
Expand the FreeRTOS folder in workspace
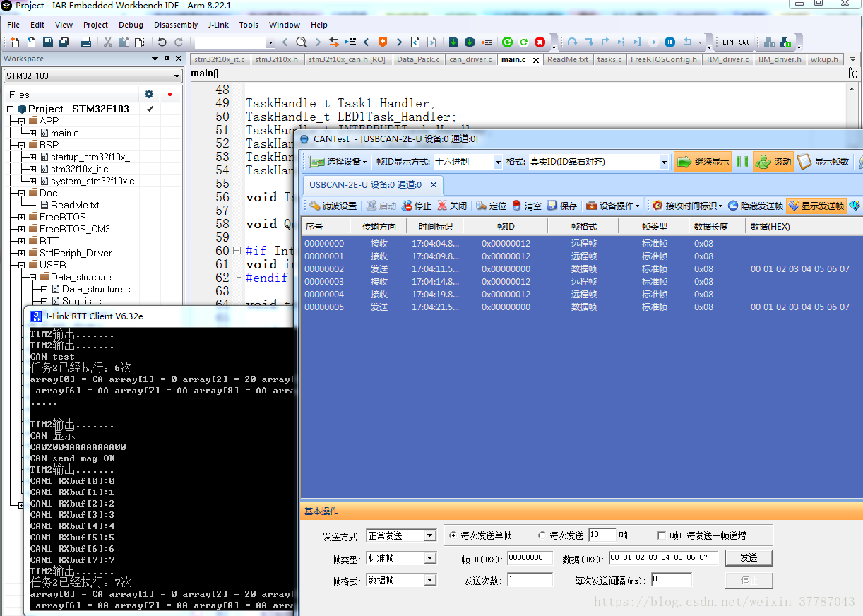tap(21, 217)
